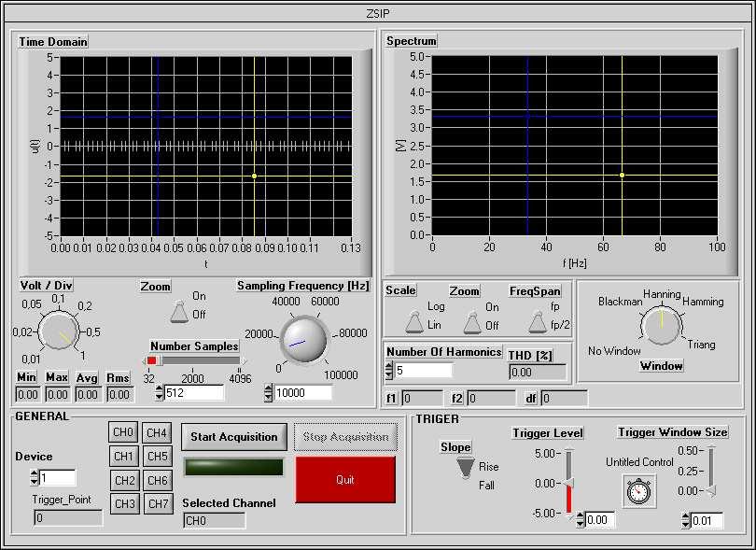Toggle the Time Domain Zoom switch

(x=180, y=312)
